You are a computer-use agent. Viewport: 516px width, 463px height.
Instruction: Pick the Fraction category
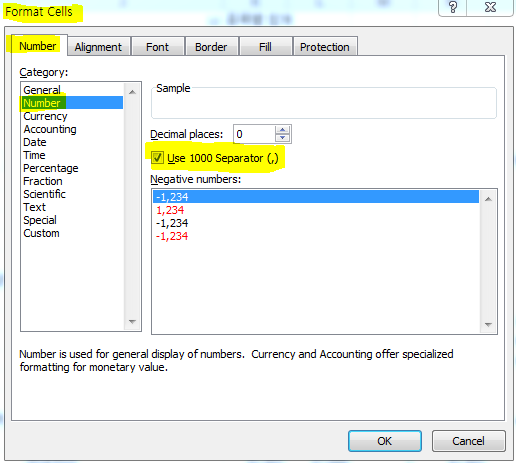click(72, 181)
